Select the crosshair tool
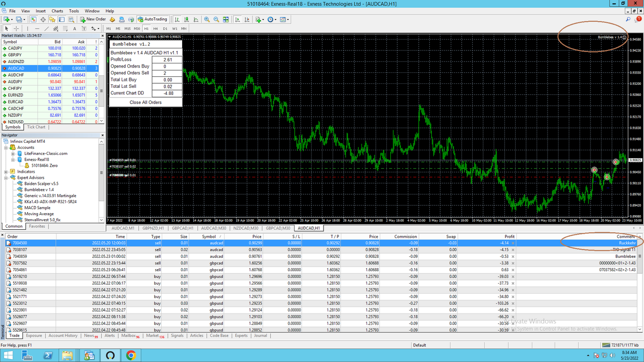Screen dimensions: 644x362 tap(16, 28)
